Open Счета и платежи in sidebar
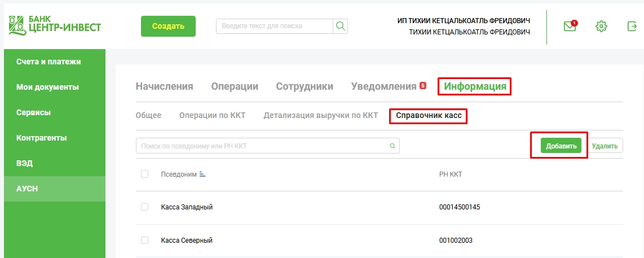This screenshot has height=258, width=644. (x=48, y=62)
